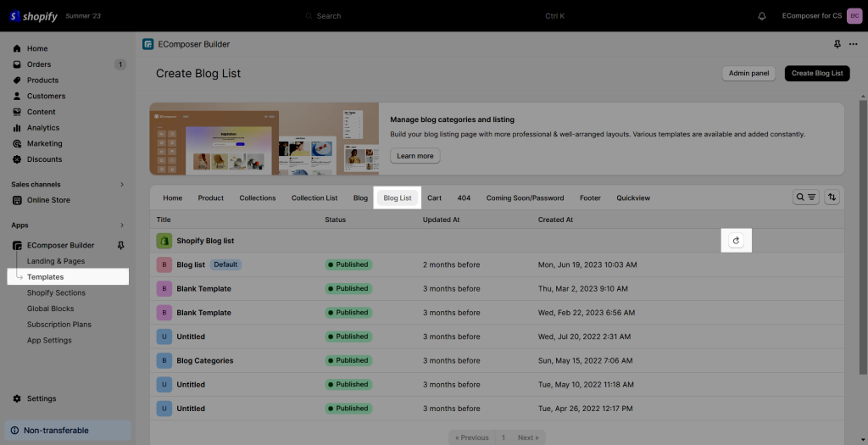Open Global Blocks in the sidebar
The width and height of the screenshot is (868, 445).
[x=50, y=309]
